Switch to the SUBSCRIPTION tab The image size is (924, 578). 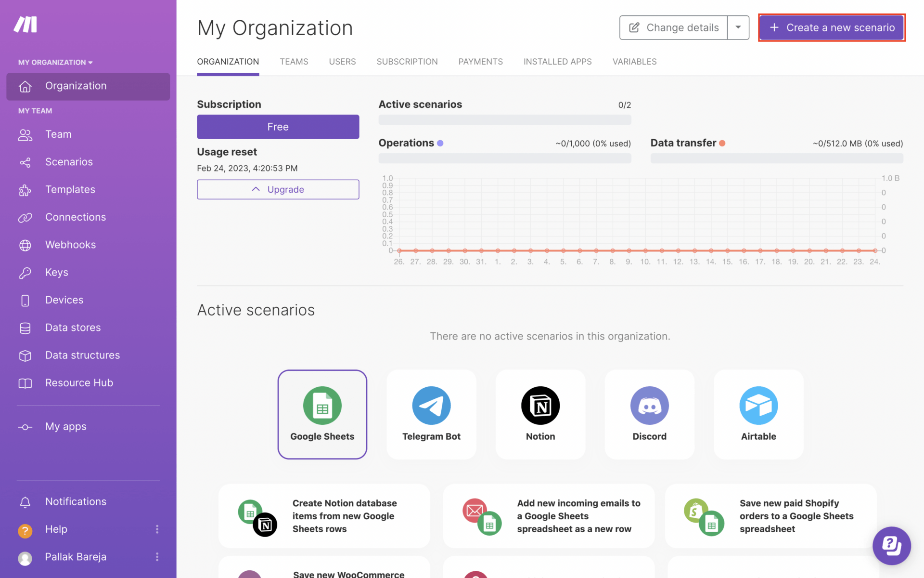407,62
